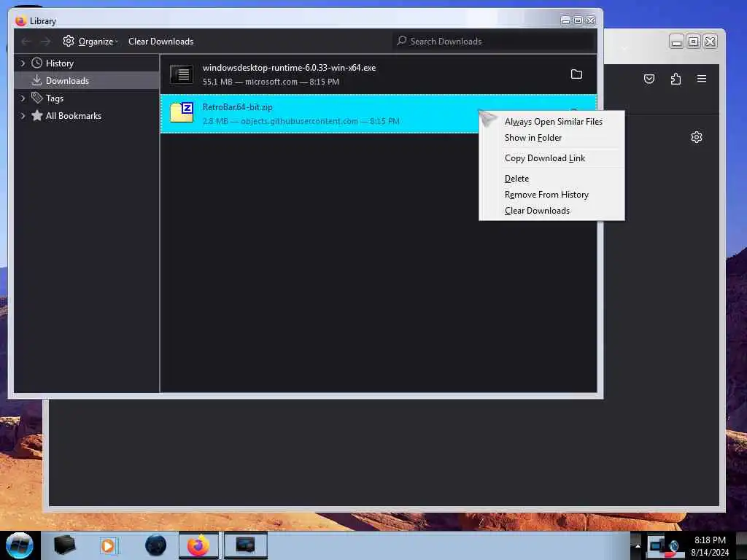747x560 pixels.
Task: Select RetroBar.64-bit.zip file name
Action: click(237, 107)
